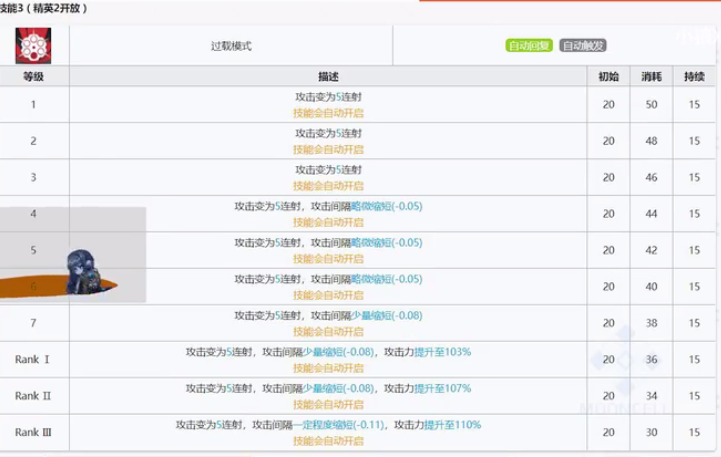Viewport: 721px width, 457px height.
Task: Click the 持续 column header
Action: click(694, 77)
